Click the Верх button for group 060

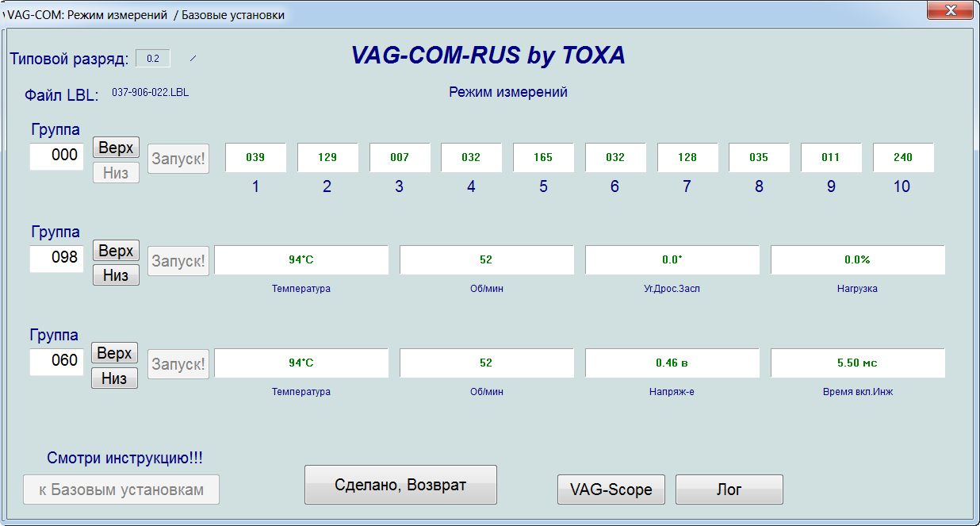(114, 353)
